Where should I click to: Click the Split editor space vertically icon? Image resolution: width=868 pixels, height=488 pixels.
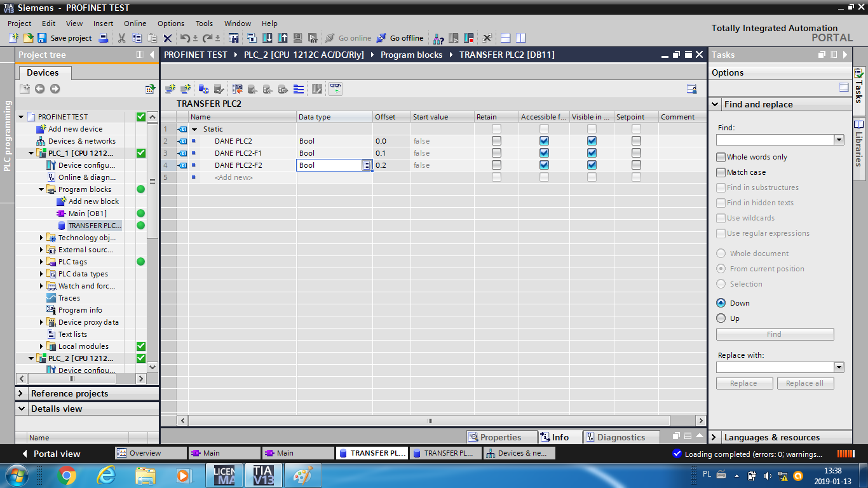521,38
